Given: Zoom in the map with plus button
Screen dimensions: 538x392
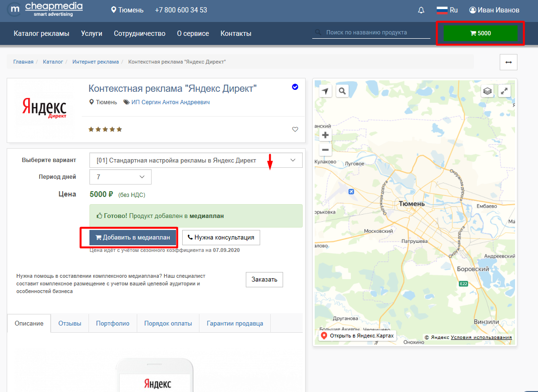Looking at the screenshot, I should (x=325, y=135).
